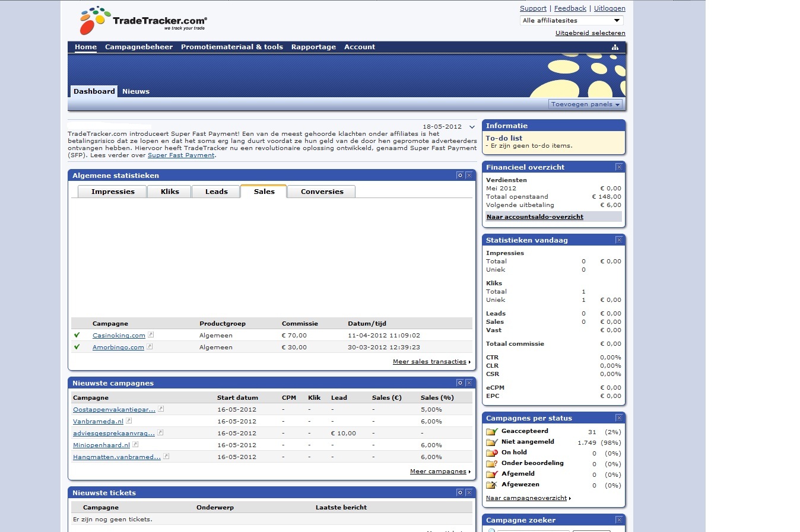The image size is (800, 532).
Task: Open the Super Fast Payment link
Action: tap(181, 155)
